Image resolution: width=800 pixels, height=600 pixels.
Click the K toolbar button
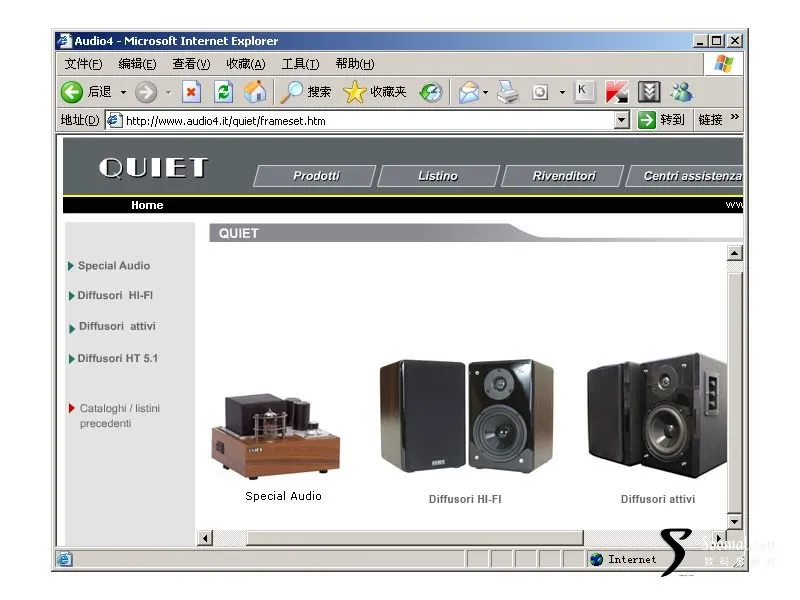coord(583,92)
